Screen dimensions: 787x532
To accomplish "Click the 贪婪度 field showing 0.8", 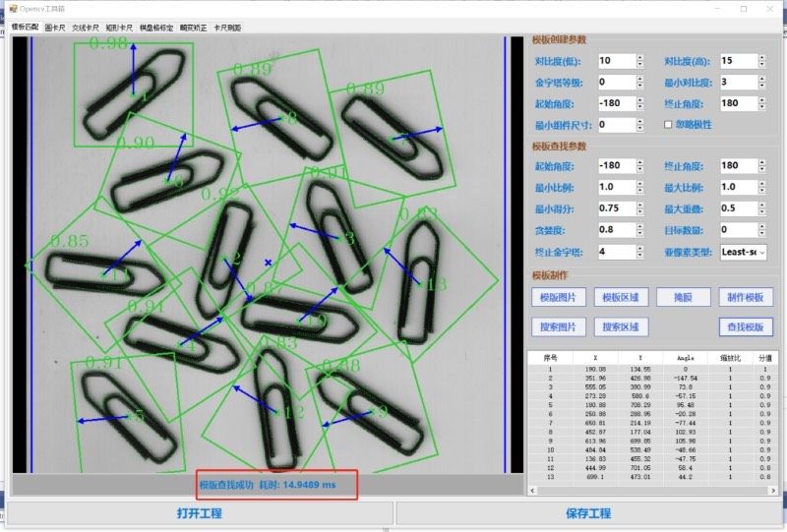I will (x=617, y=230).
